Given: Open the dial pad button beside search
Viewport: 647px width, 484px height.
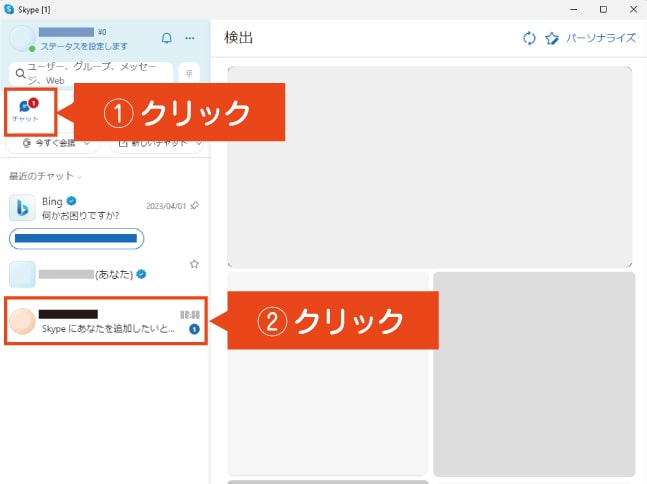Looking at the screenshot, I should (189, 73).
